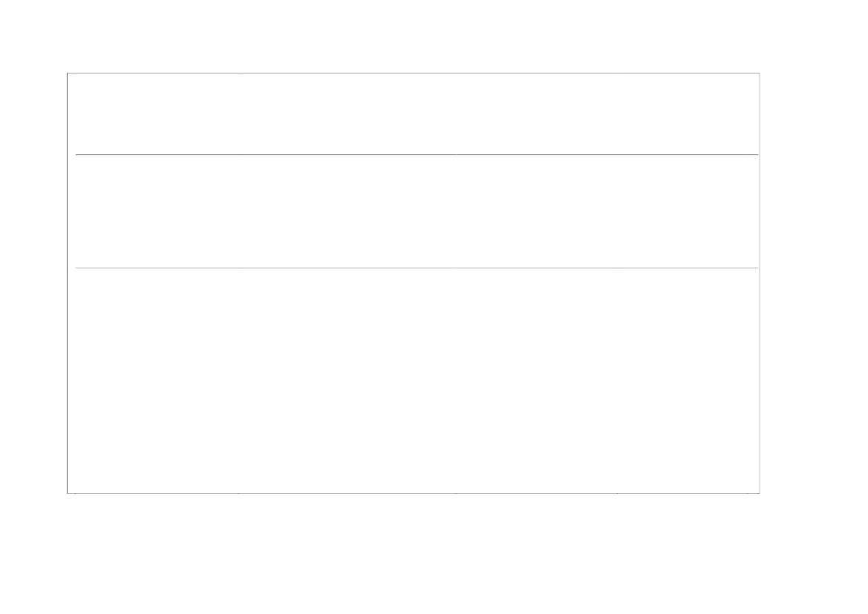Image resolution: width=868 pixels, height=614 pixels.
Task: Click the left vertical border of the frame
Action: click(x=67, y=283)
